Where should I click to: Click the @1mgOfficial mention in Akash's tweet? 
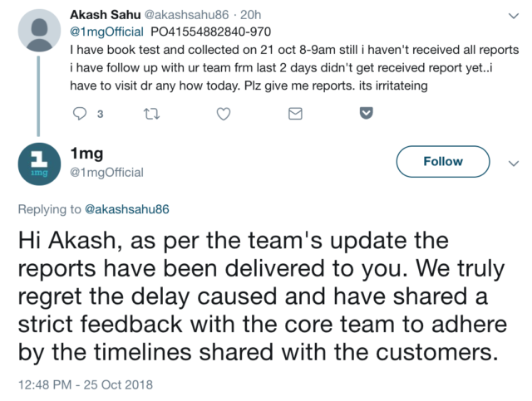pos(106,32)
